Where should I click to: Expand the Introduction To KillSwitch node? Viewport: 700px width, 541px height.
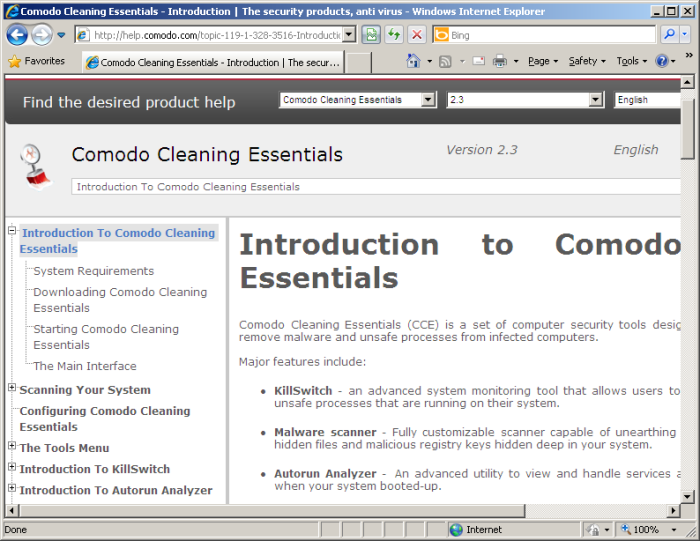pyautogui.click(x=12, y=466)
